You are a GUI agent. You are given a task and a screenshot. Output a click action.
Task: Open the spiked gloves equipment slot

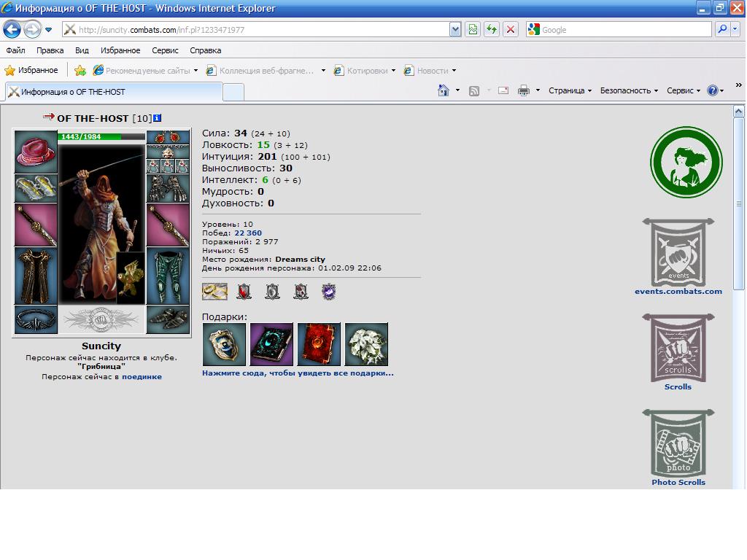click(168, 189)
